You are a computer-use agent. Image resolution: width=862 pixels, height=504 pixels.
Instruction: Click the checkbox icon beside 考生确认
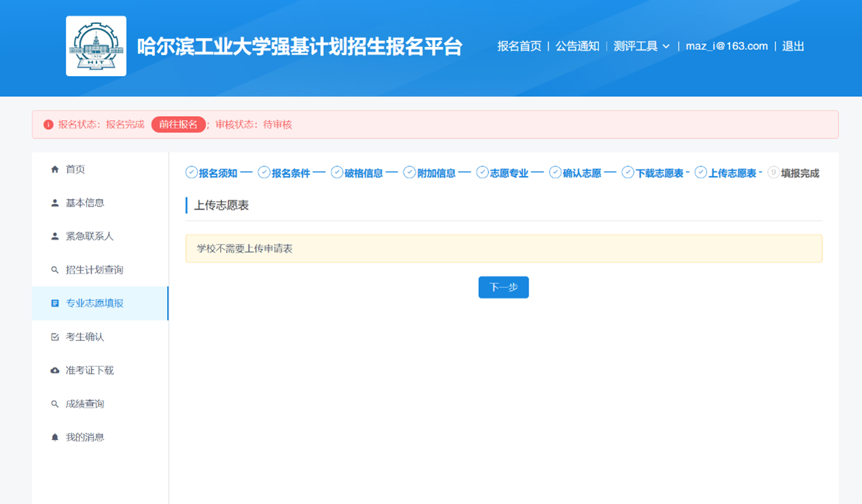click(55, 337)
